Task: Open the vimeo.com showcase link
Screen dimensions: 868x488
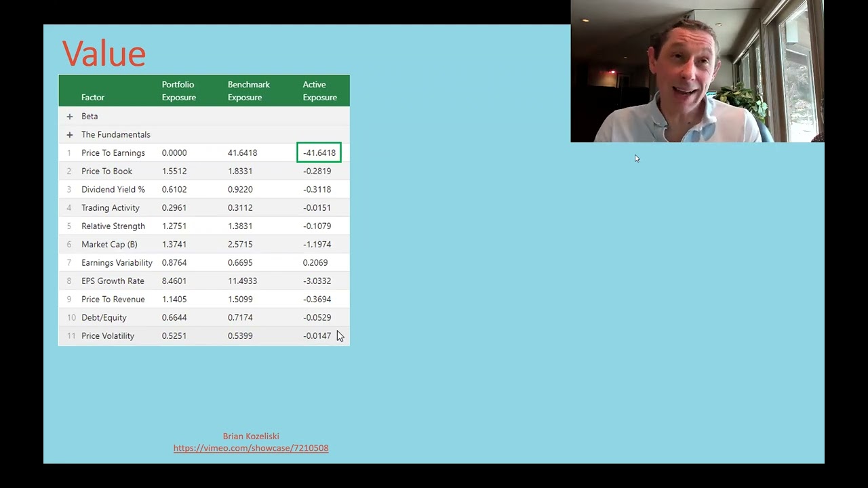Action: (x=251, y=448)
